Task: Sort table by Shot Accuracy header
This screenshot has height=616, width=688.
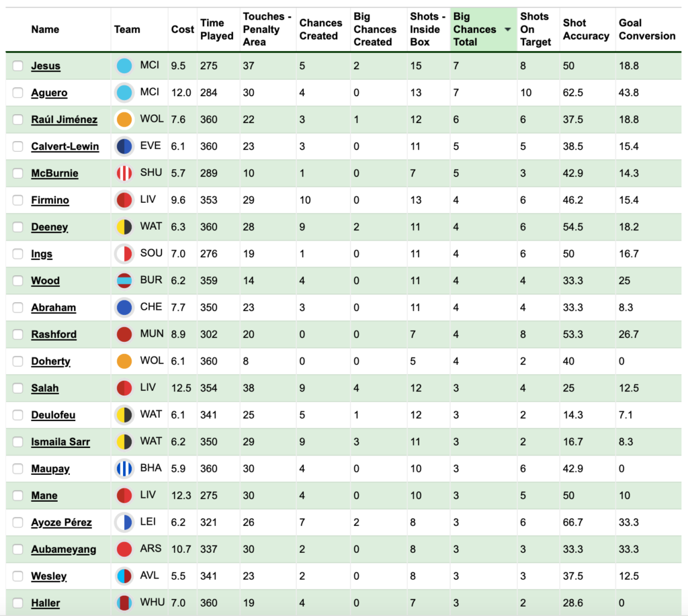Action: tap(586, 30)
